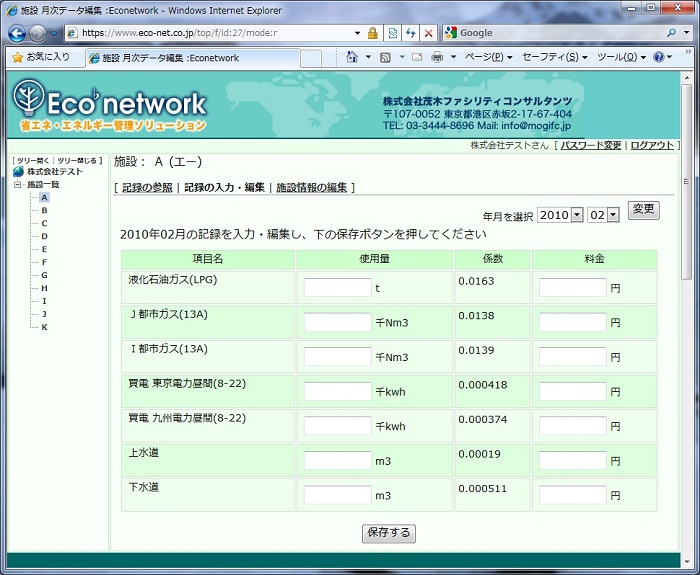The image size is (700, 575).
Task: Click the red stop loading icon
Action: [428, 33]
